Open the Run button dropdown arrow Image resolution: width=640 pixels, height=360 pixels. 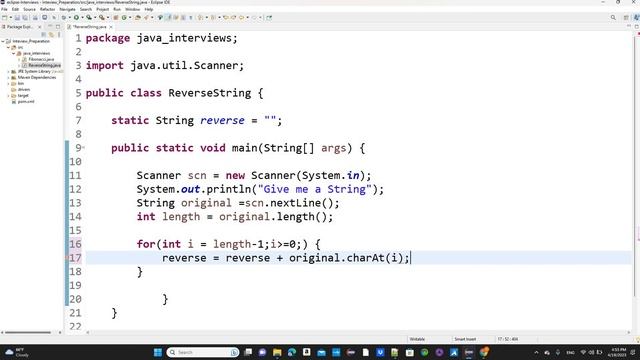coord(82,18)
